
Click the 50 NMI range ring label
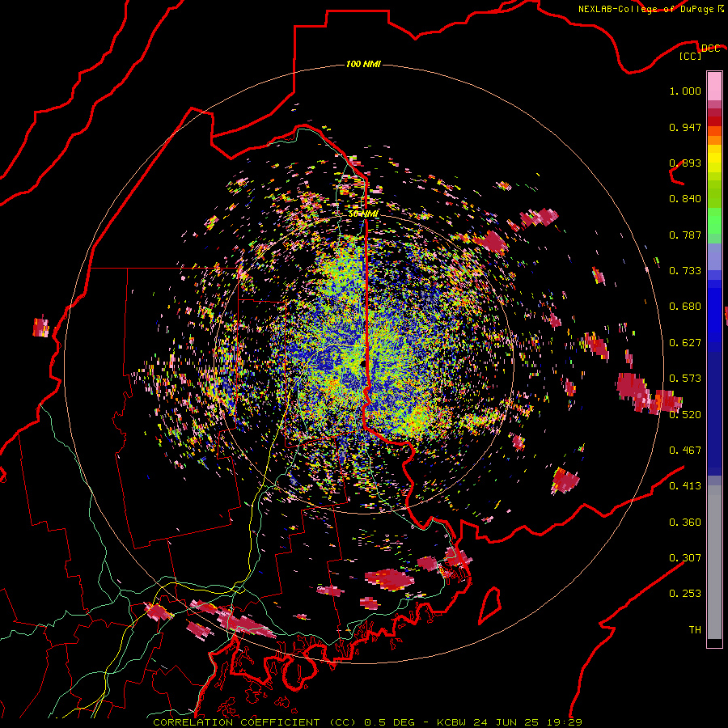point(363,214)
